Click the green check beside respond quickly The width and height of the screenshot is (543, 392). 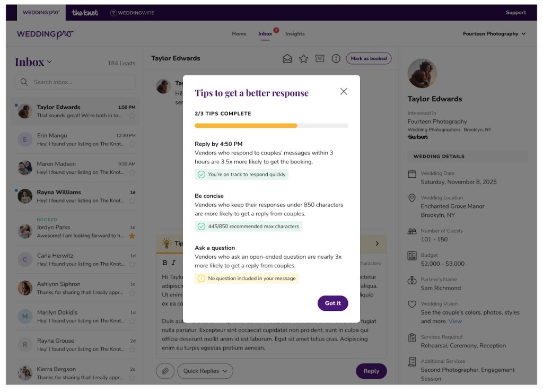(201, 175)
